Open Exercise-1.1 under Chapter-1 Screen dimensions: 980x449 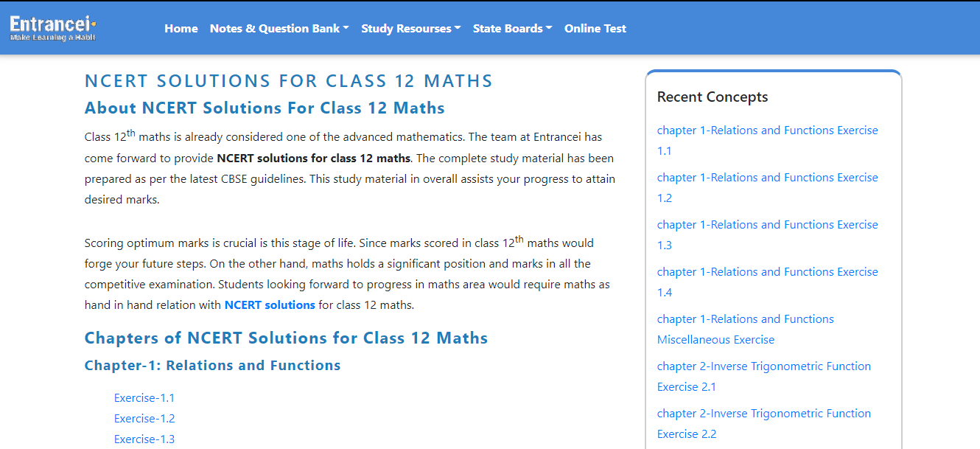[144, 397]
